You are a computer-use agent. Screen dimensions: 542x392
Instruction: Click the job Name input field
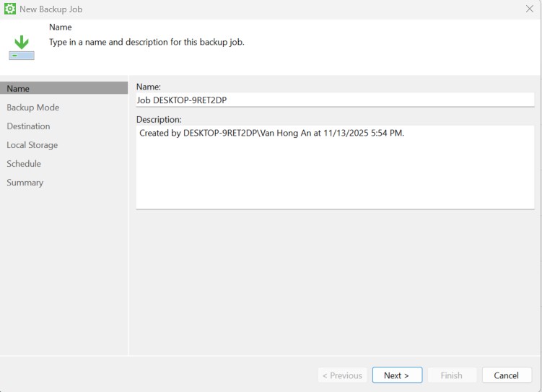click(335, 100)
